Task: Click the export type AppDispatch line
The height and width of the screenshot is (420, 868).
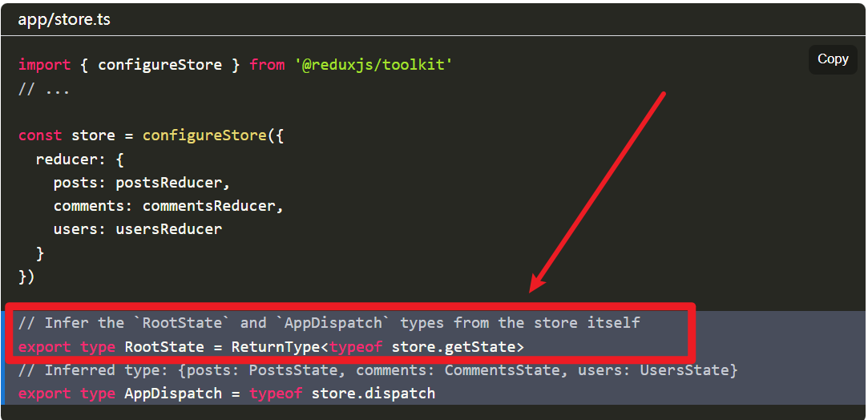Action: tap(226, 394)
